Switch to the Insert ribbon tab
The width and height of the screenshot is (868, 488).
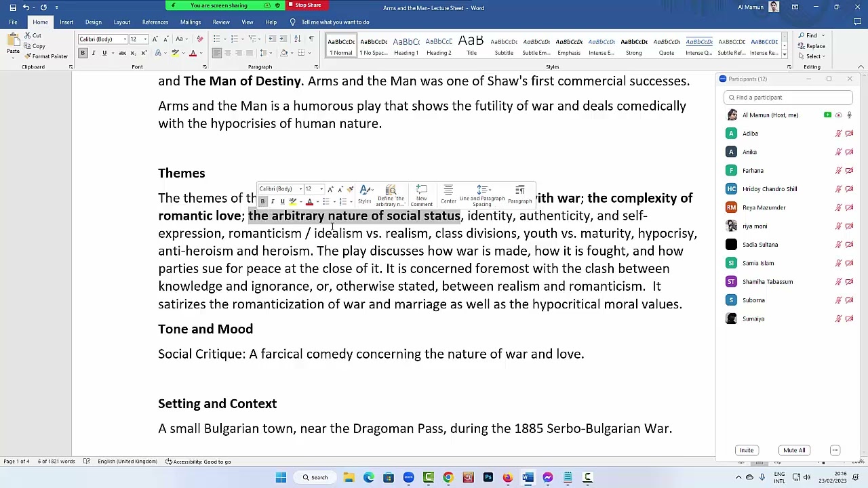point(66,22)
